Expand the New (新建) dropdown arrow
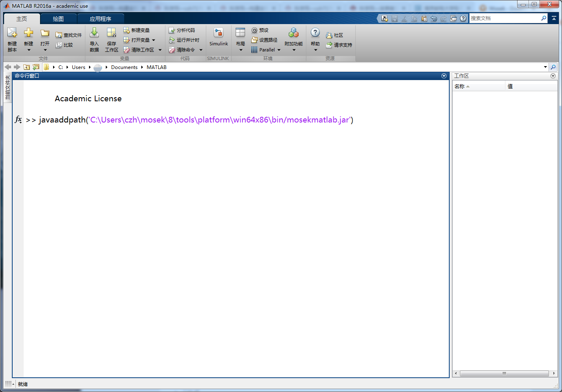 coord(29,50)
